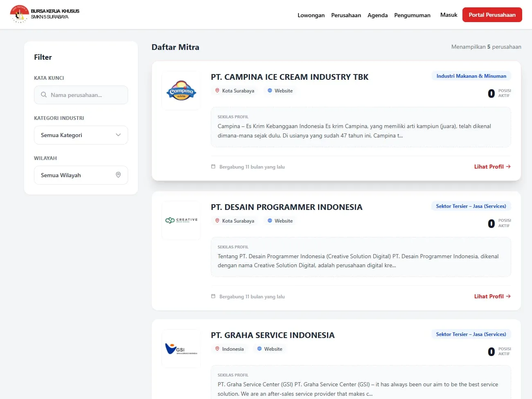This screenshot has height=399, width=532.
Task: Go to the Perusahaan page
Action: tap(346, 15)
